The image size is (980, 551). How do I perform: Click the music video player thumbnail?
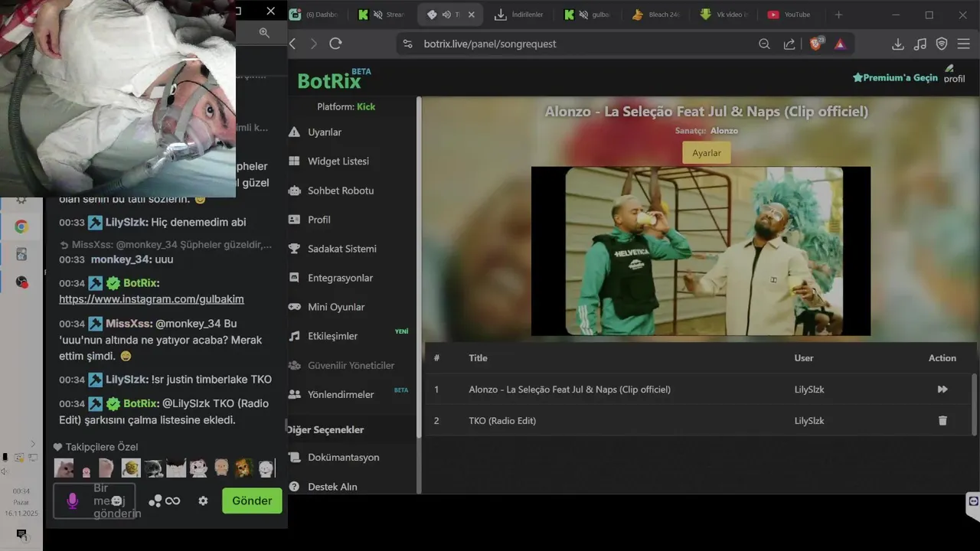coord(701,251)
